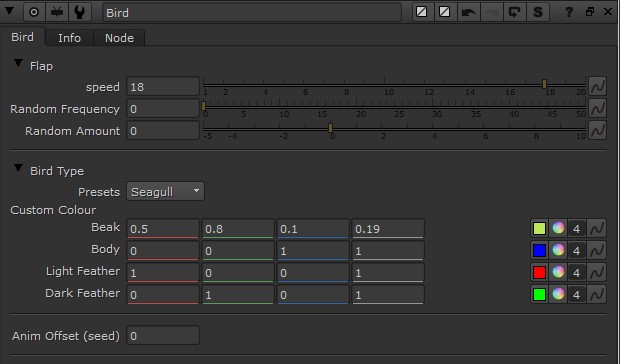
Task: Click the Random Amount value field
Action: (163, 131)
